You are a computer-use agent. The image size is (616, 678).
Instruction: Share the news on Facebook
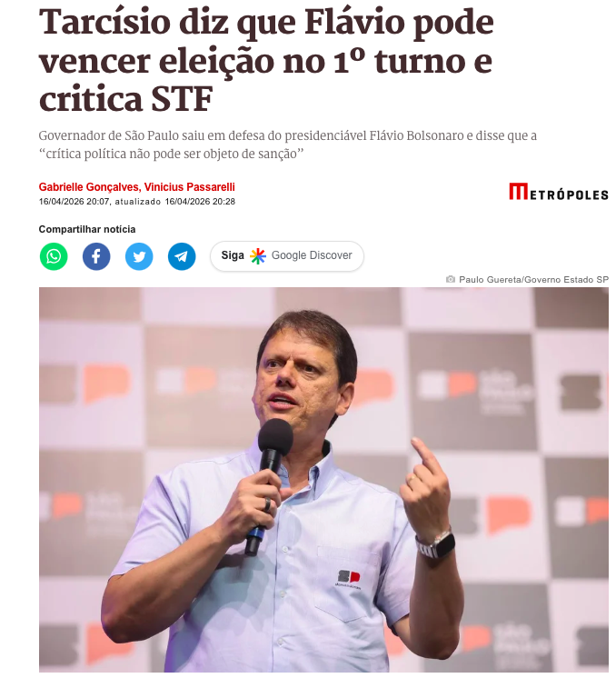pos(96,256)
